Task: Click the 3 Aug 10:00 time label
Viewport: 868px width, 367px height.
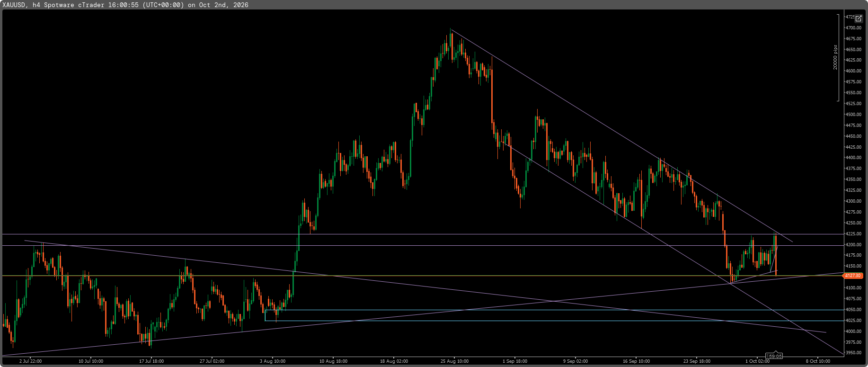Action: click(273, 361)
